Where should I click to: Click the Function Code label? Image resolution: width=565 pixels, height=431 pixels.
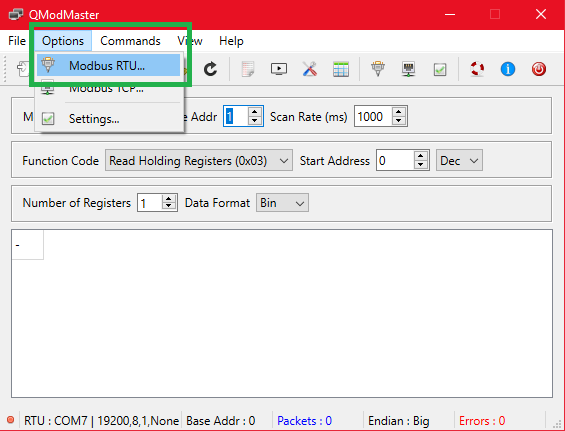61,161
